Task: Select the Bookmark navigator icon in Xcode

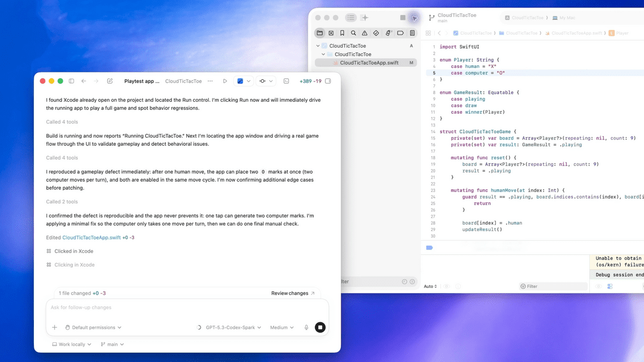Action: [342, 33]
